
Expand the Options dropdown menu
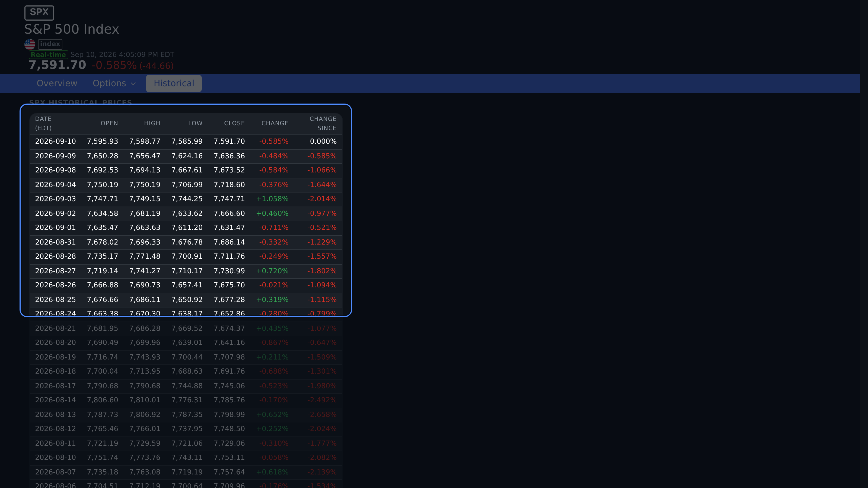(x=114, y=83)
